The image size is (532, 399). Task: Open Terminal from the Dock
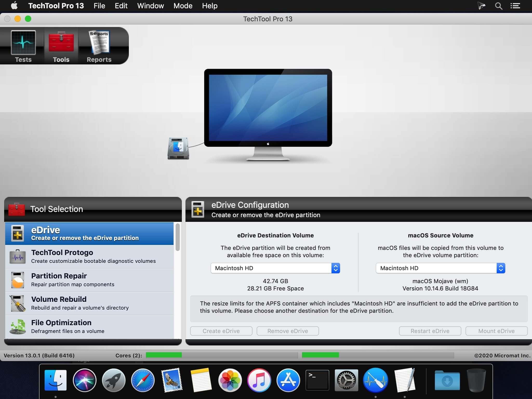coord(317,380)
